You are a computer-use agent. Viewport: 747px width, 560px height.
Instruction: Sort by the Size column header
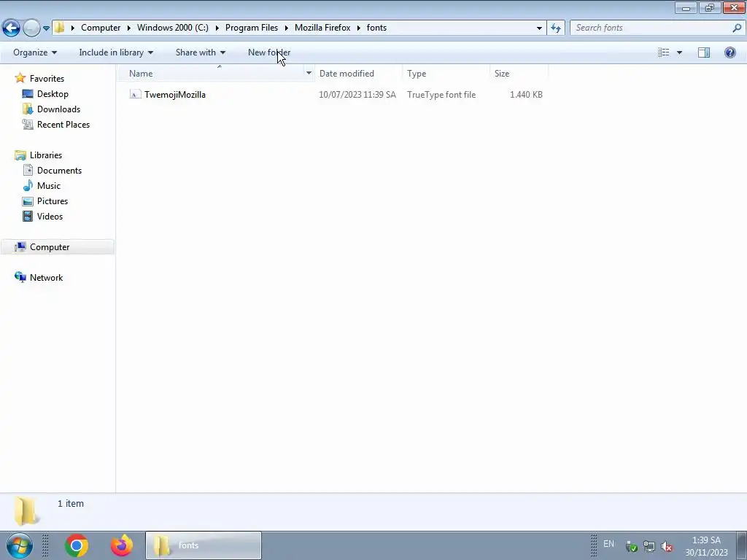pos(519,74)
